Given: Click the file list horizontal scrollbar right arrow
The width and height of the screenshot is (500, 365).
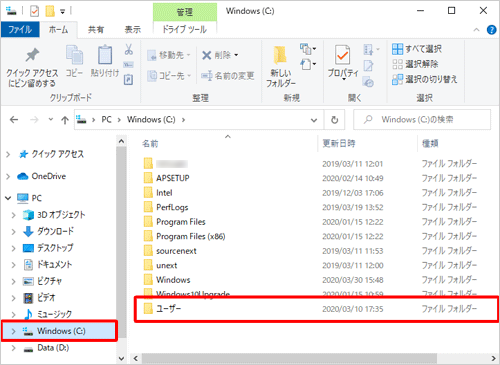Looking at the screenshot, I should [493, 359].
